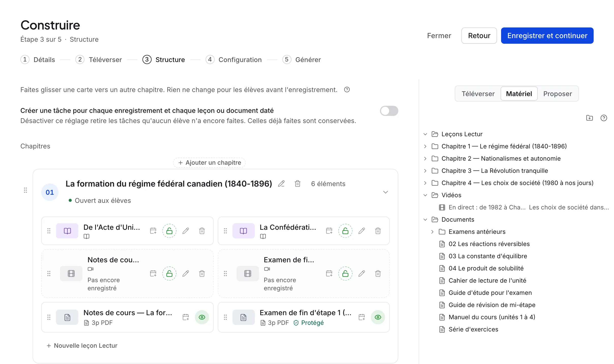Screen dimensions: 614x364
Task: Set a date for 'Notes de cou...' recording
Action: tap(153, 274)
